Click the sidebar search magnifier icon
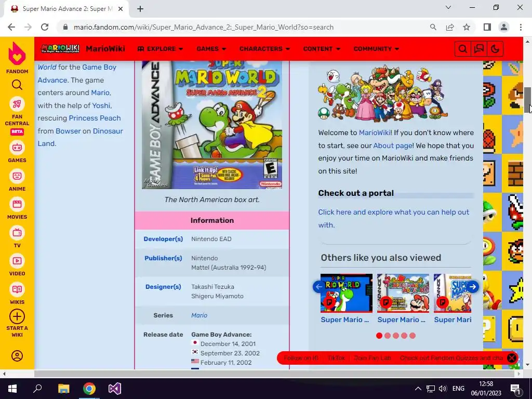 click(17, 85)
